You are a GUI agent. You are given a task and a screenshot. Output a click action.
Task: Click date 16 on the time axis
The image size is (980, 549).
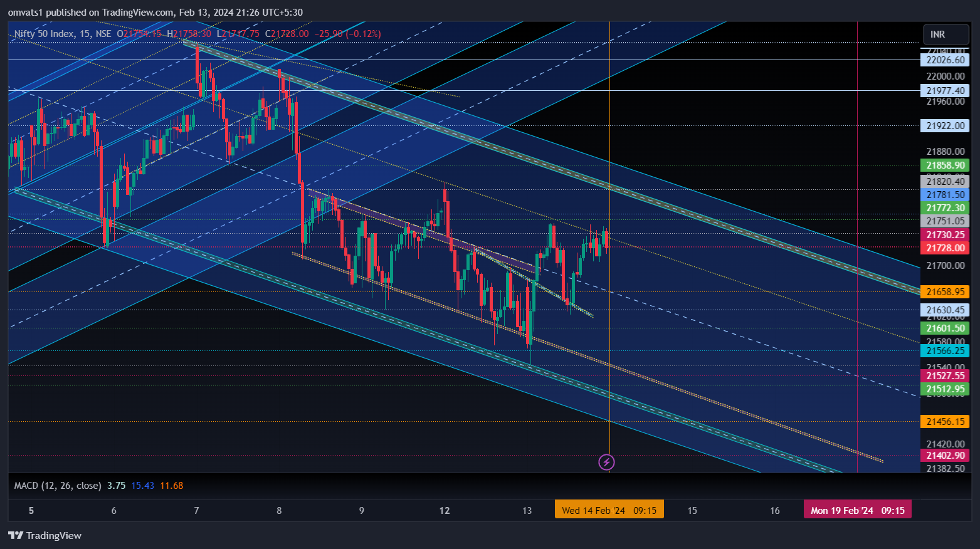[775, 510]
